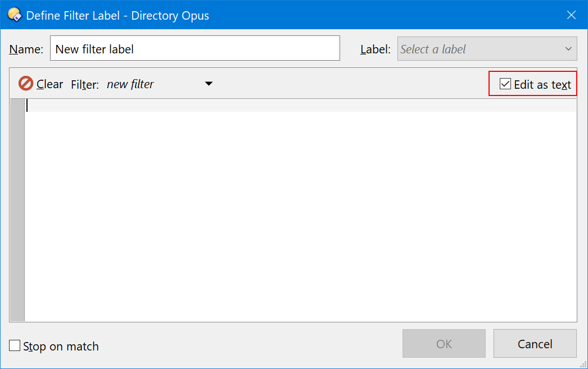Click the 'new filter' name text
Screen dimensions: 588x369
click(130, 84)
